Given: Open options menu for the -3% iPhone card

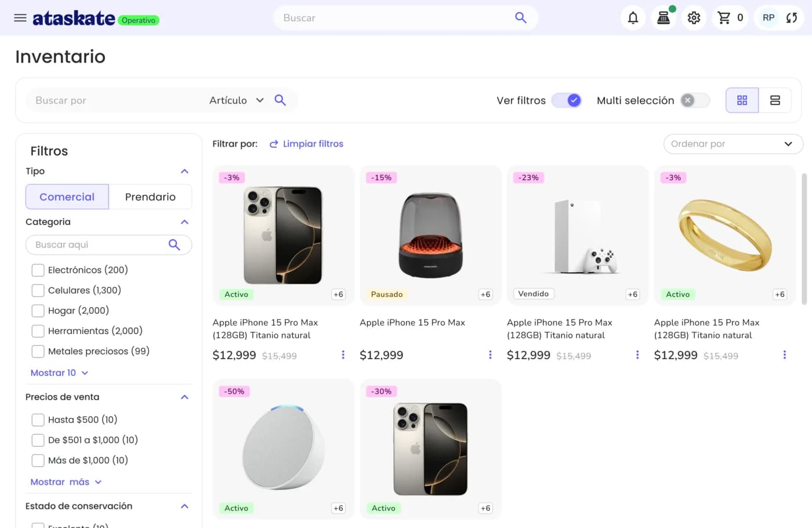Looking at the screenshot, I should click(343, 355).
